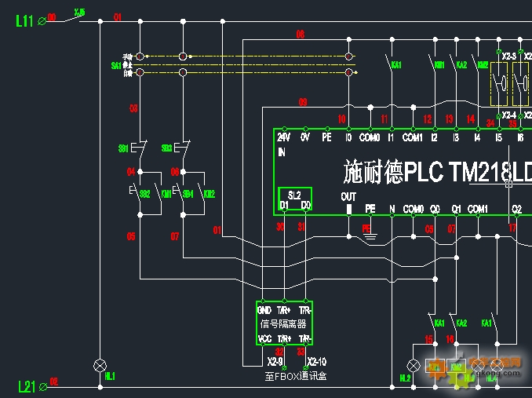Select the SB3 pushbutton symbol

pyautogui.click(x=182, y=148)
